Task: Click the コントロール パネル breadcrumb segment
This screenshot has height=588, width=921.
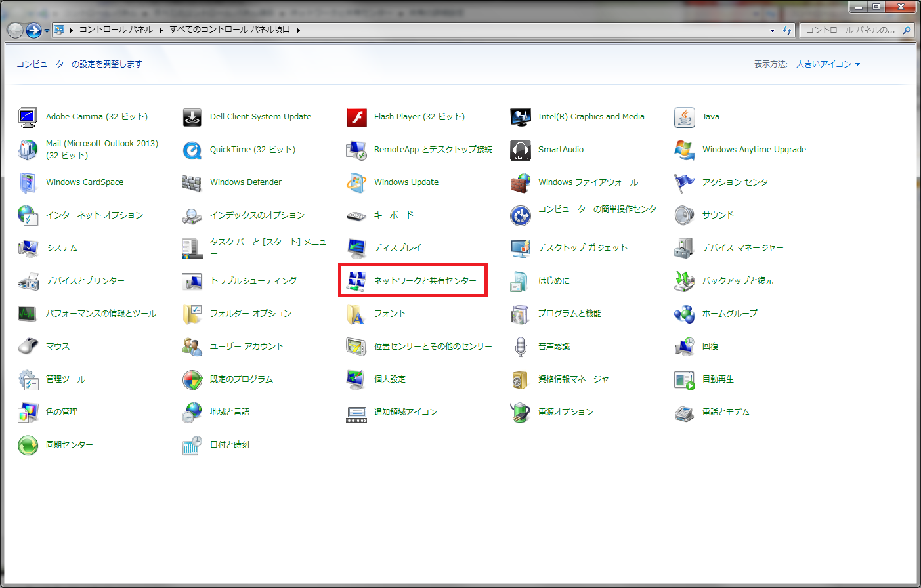Action: click(116, 30)
